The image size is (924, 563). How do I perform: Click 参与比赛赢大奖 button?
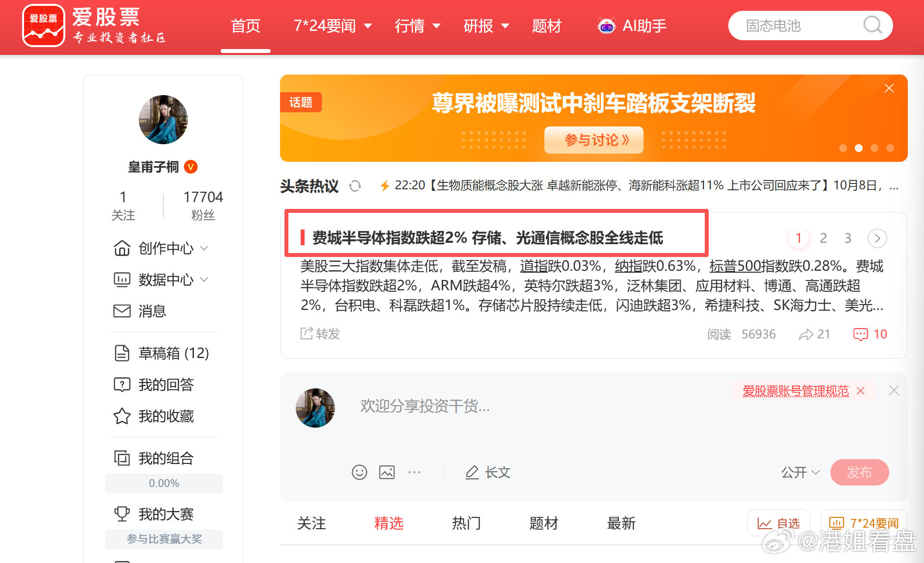[164, 539]
